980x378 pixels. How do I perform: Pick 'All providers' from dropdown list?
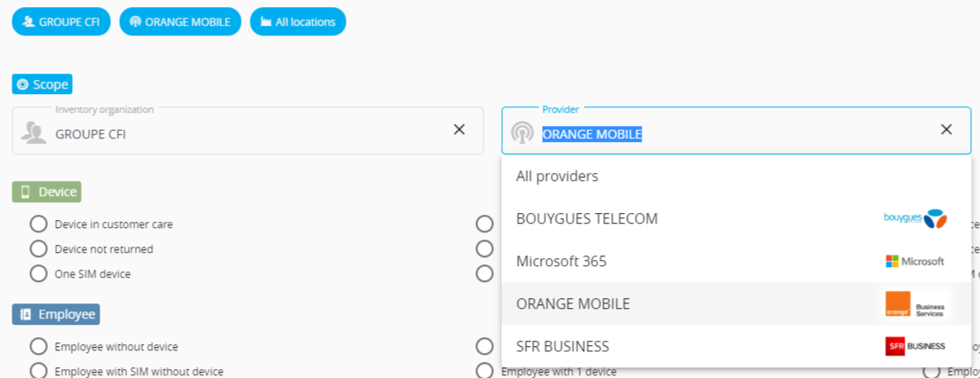pos(557,176)
